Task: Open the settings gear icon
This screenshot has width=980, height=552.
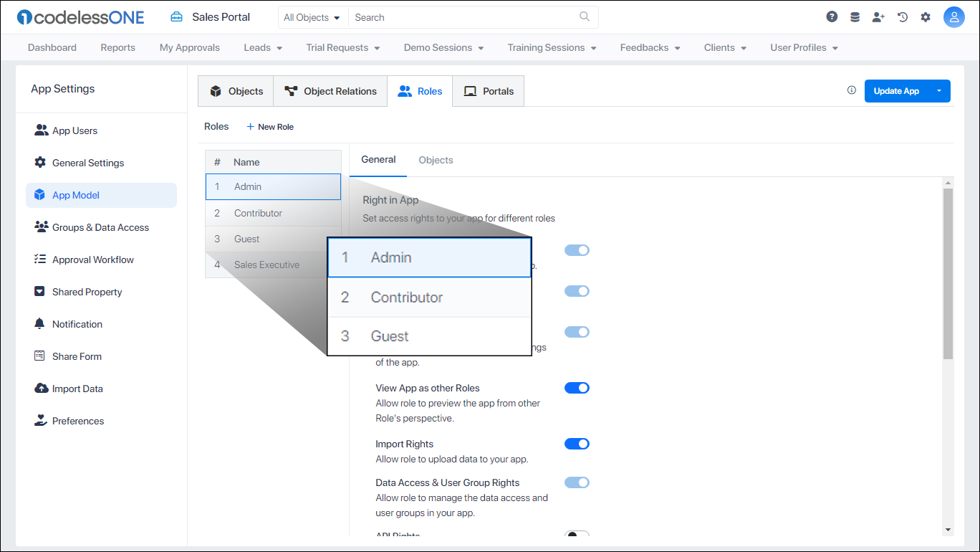Action: tap(926, 16)
